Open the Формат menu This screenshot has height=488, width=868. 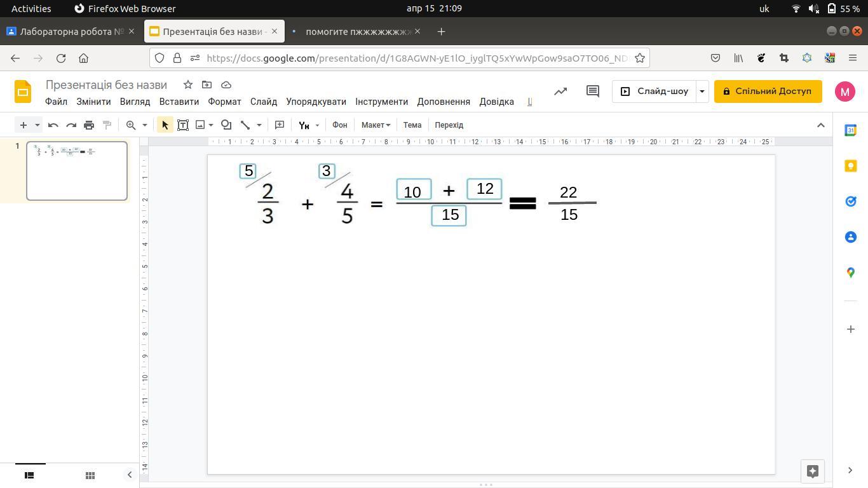pos(224,102)
